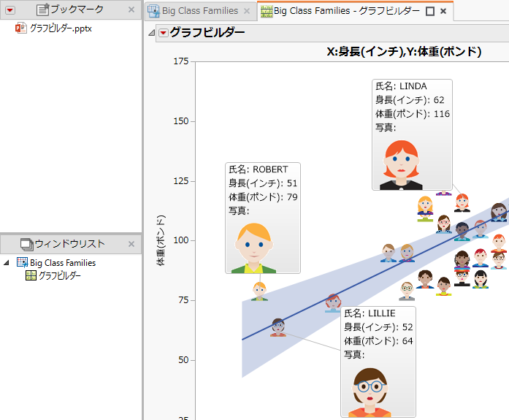
Task: Collapse the Big Class Families tree node
Action: pos(6,262)
